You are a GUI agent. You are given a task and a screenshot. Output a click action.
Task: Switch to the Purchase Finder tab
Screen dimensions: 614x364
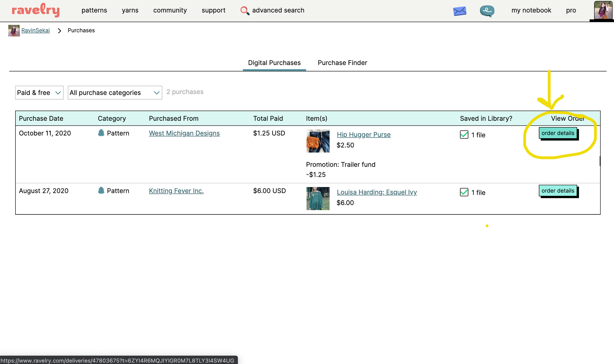click(342, 63)
